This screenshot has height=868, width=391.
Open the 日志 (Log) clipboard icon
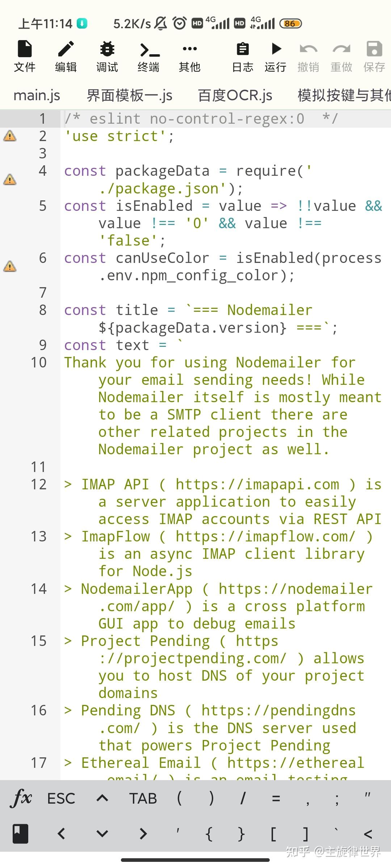point(243,56)
